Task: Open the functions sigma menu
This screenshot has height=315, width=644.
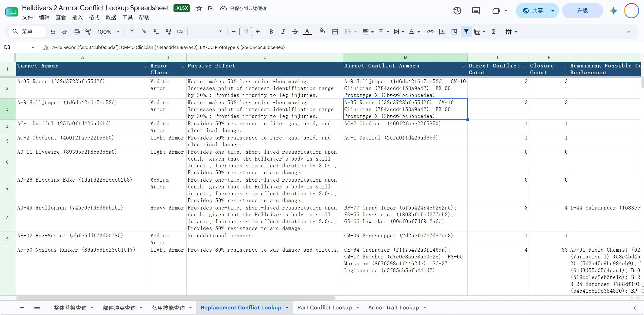Action: (x=493, y=32)
